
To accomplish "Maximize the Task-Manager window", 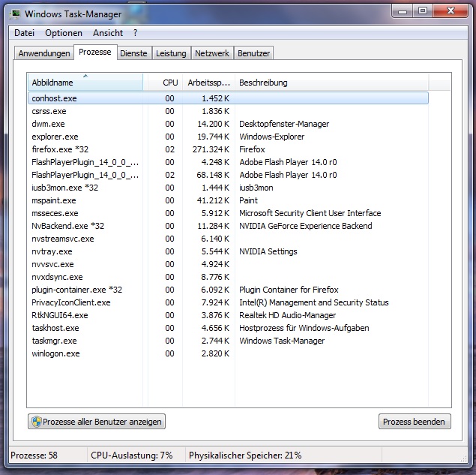I will click(x=423, y=11).
